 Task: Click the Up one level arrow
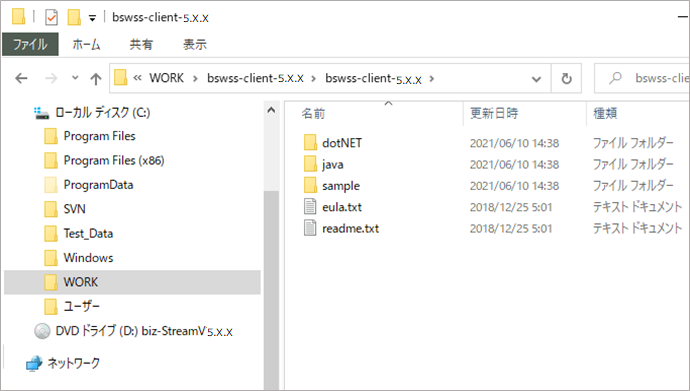click(x=95, y=79)
